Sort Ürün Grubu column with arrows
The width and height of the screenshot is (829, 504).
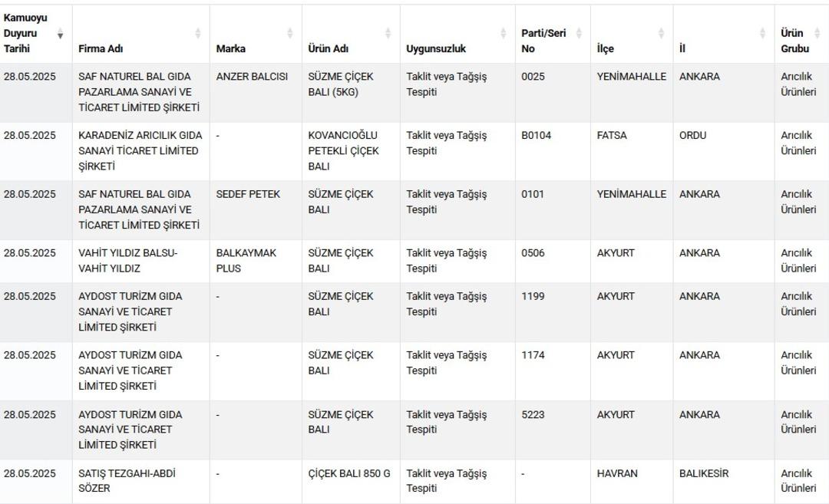click(x=817, y=34)
